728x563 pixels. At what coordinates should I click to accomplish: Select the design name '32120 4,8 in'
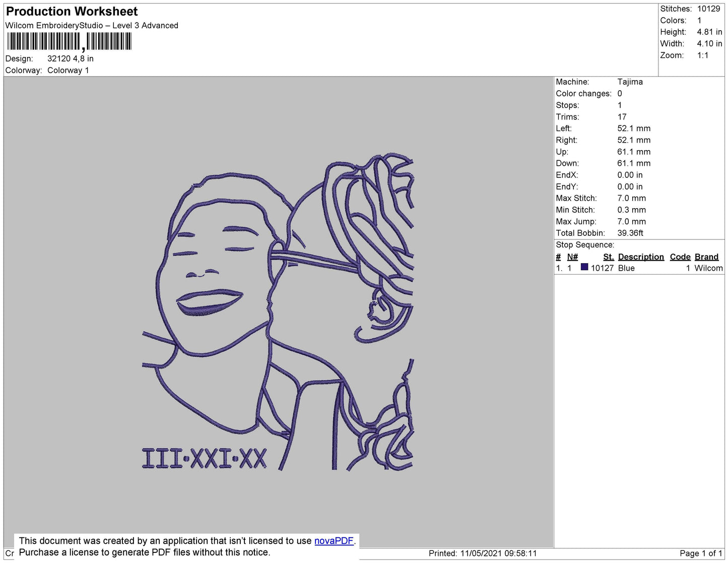point(71,58)
